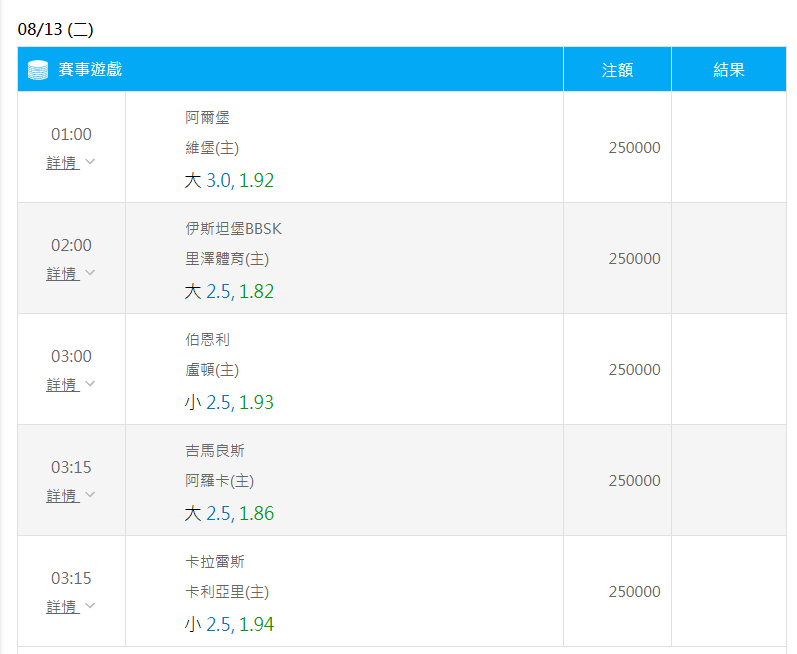Image resolution: width=797 pixels, height=654 pixels.
Task: Select the 大 3.0, 1.92 odds for 阿爾堡
Action: (x=229, y=180)
